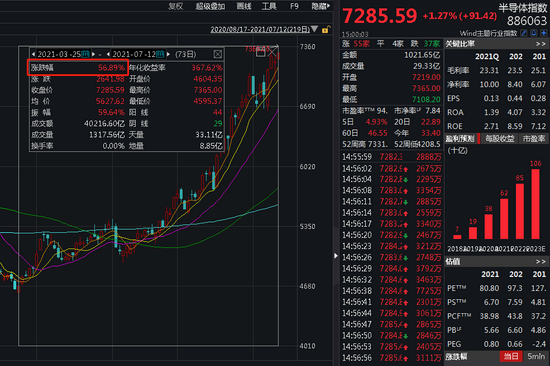This screenshot has width=550, height=366.
Task: Click the 涨跌幅 label in the bottom bar
Action: pyautogui.click(x=456, y=357)
